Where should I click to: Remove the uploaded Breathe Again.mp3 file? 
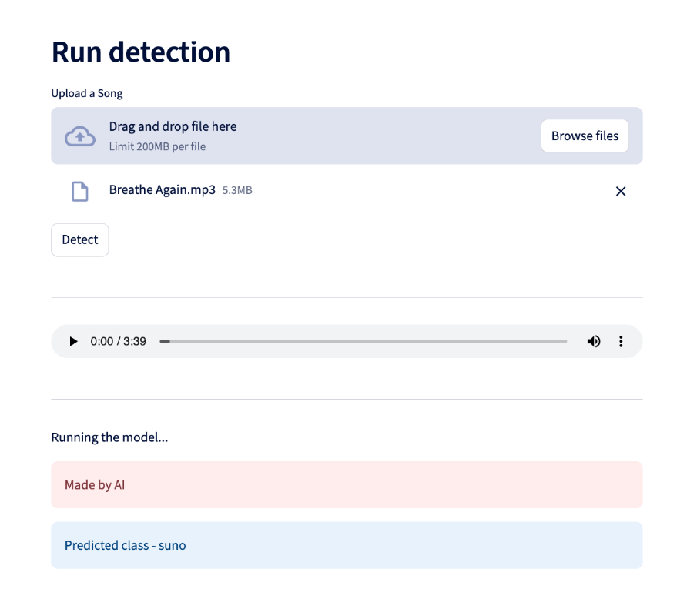(621, 191)
